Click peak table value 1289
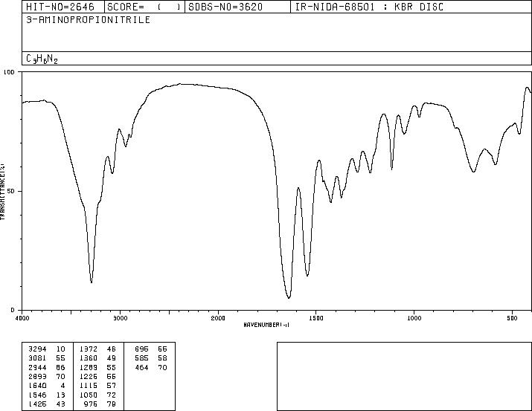 pos(89,367)
